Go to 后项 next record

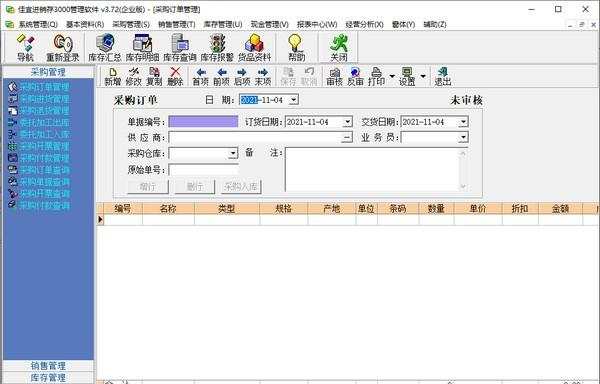(242, 76)
